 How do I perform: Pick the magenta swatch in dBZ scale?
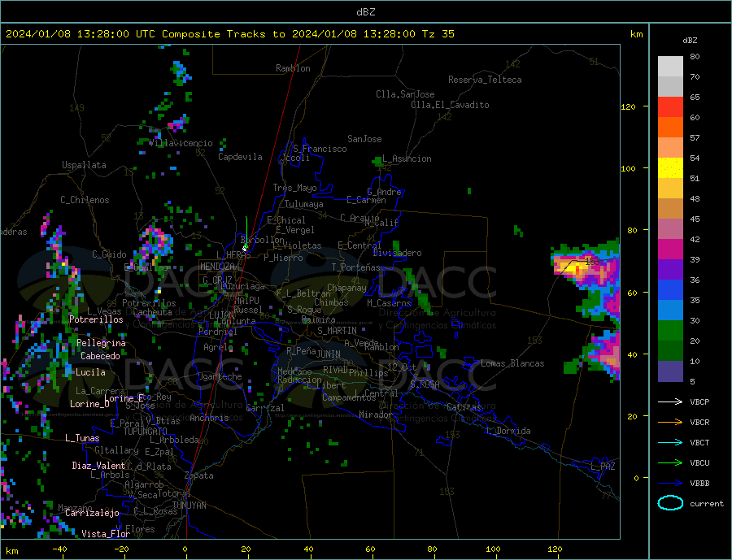pyautogui.click(x=670, y=250)
